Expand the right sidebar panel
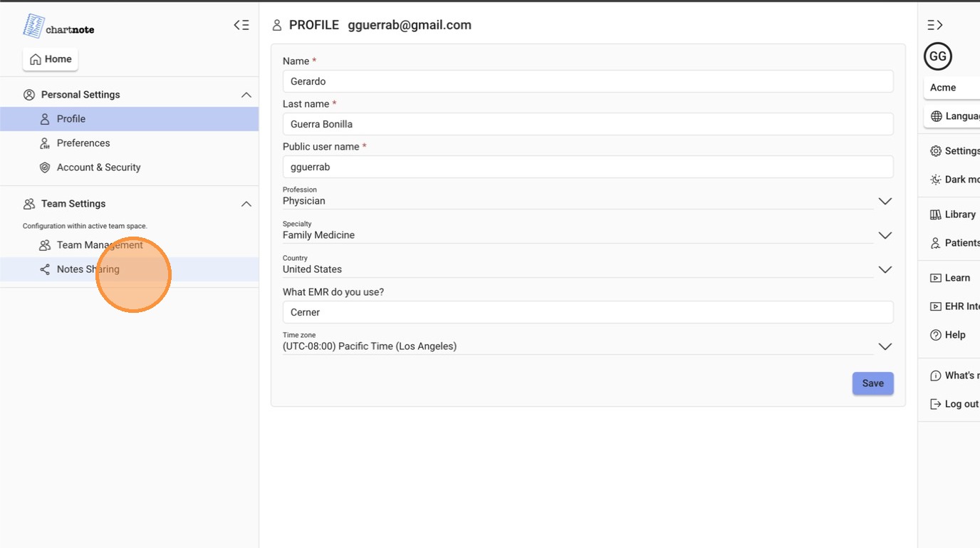Screen dimensions: 980x548 (935, 25)
